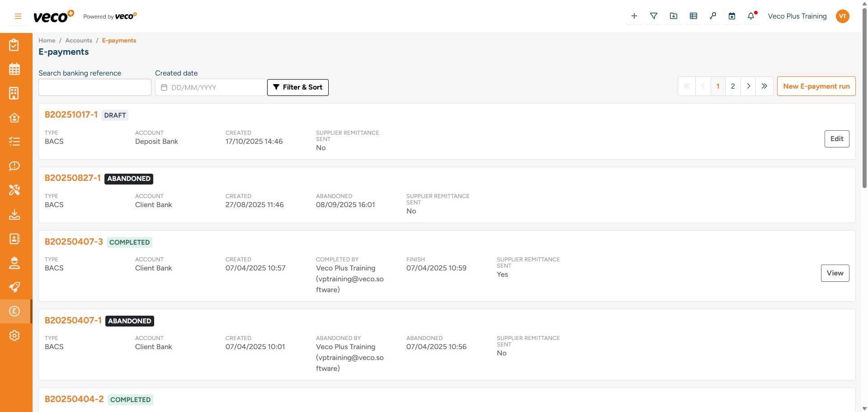Viewport: 868px width, 412px height.
Task: Jump to the last page with double-chevron
Action: (x=764, y=86)
